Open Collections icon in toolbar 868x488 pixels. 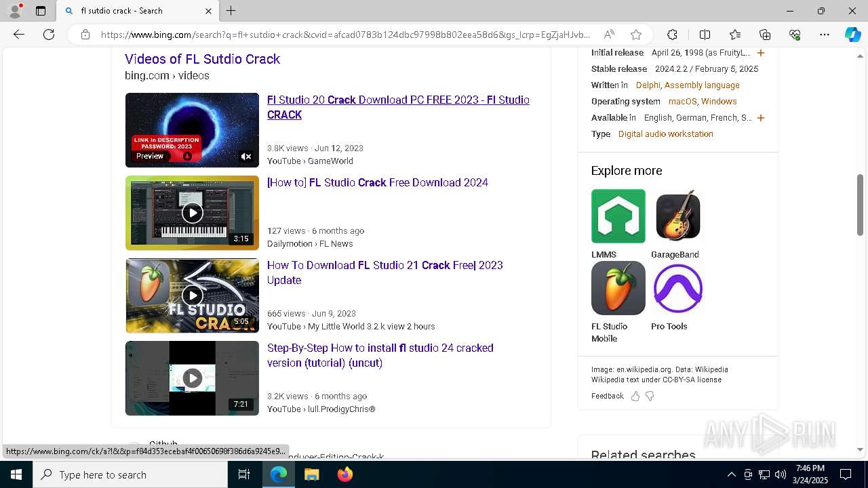[x=765, y=35]
